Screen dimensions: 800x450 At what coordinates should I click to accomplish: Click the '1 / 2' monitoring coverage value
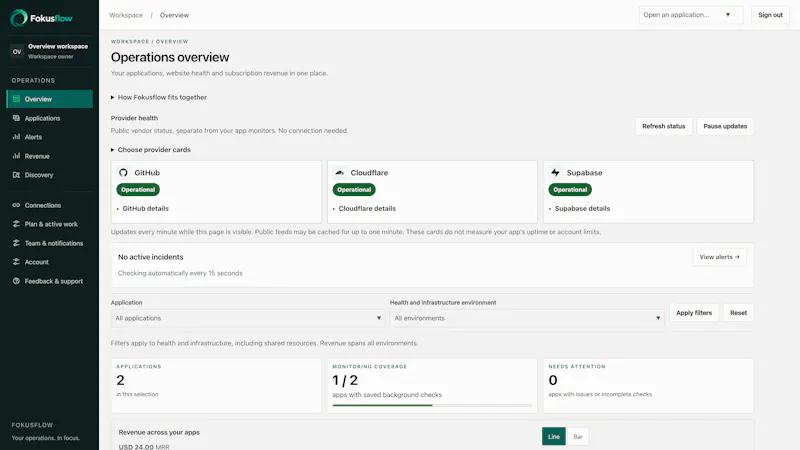point(345,380)
